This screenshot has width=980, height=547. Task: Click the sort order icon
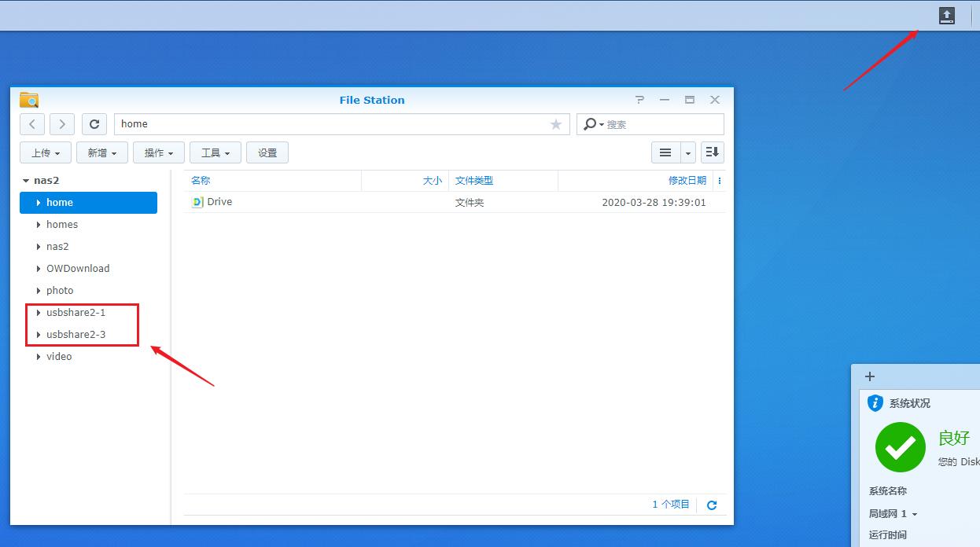tap(712, 152)
